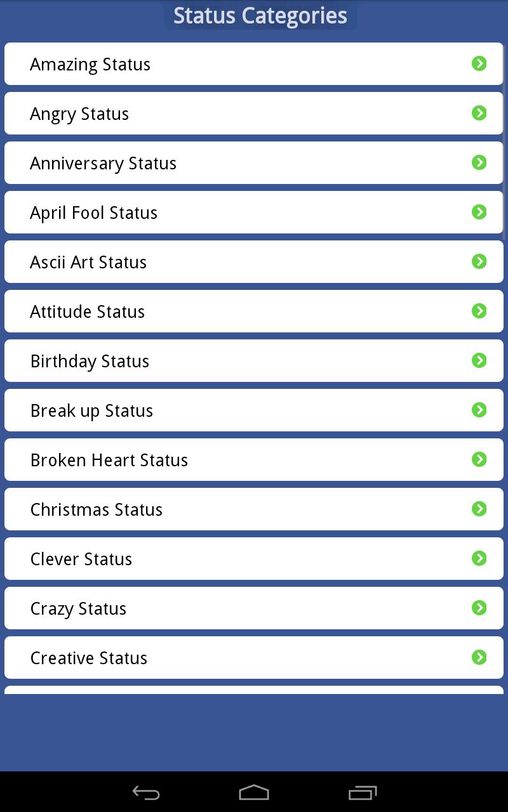
Task: Open the Broken Heart Status category
Action: [109, 460]
